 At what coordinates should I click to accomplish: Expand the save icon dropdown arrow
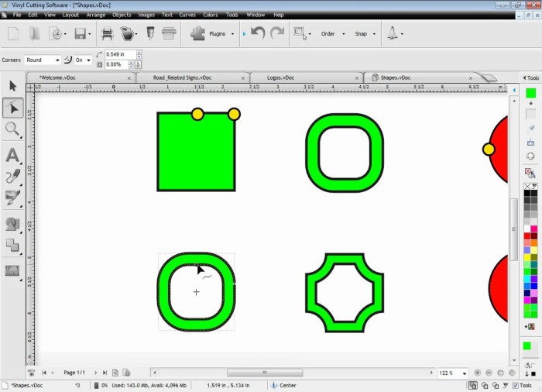90,34
